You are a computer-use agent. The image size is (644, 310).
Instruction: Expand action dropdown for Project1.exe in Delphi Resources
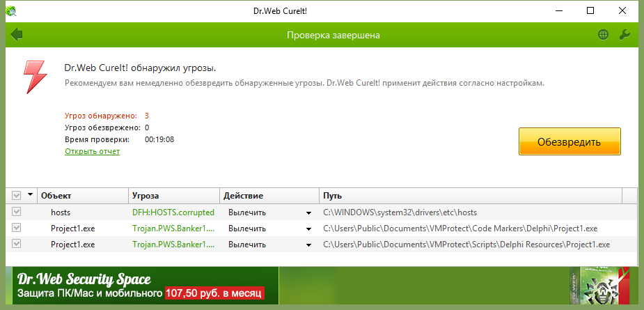(x=308, y=245)
